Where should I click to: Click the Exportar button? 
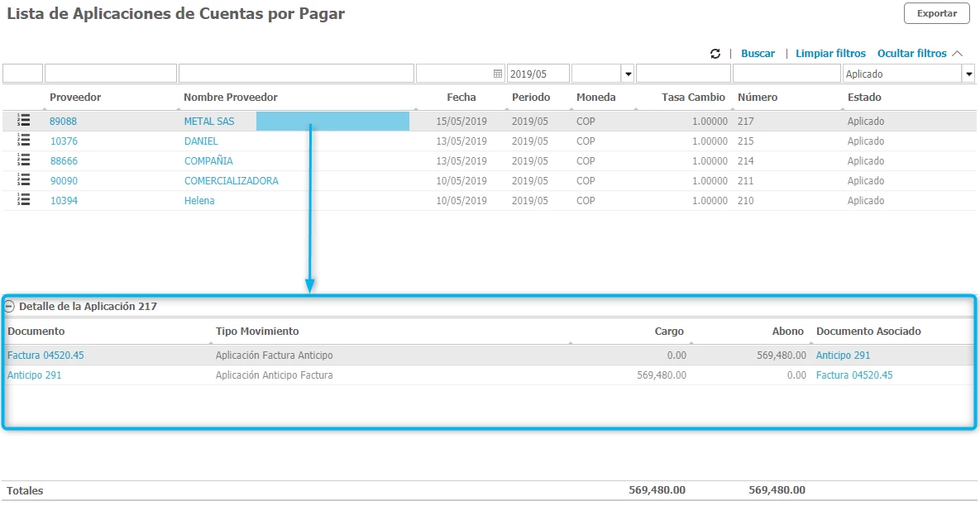[x=936, y=13]
